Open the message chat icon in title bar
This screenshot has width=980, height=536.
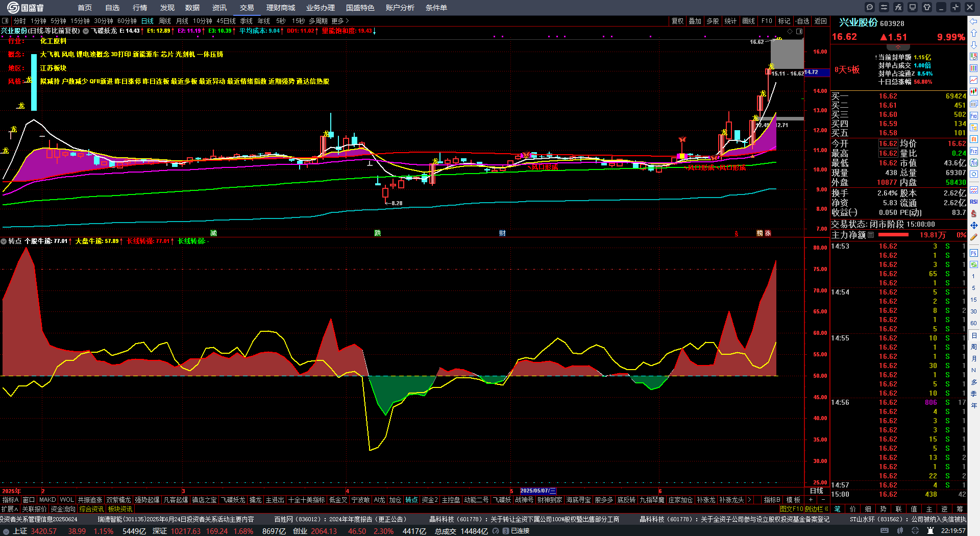pyautogui.click(x=870, y=7)
